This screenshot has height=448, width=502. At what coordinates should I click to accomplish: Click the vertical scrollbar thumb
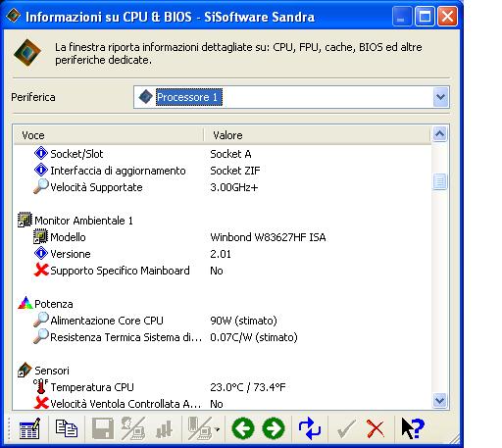click(x=440, y=181)
